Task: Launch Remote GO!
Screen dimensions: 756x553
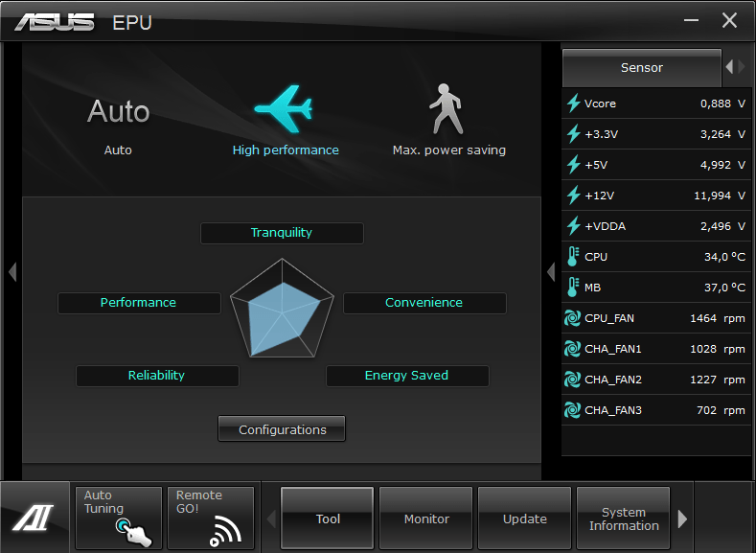Action: 211,518
